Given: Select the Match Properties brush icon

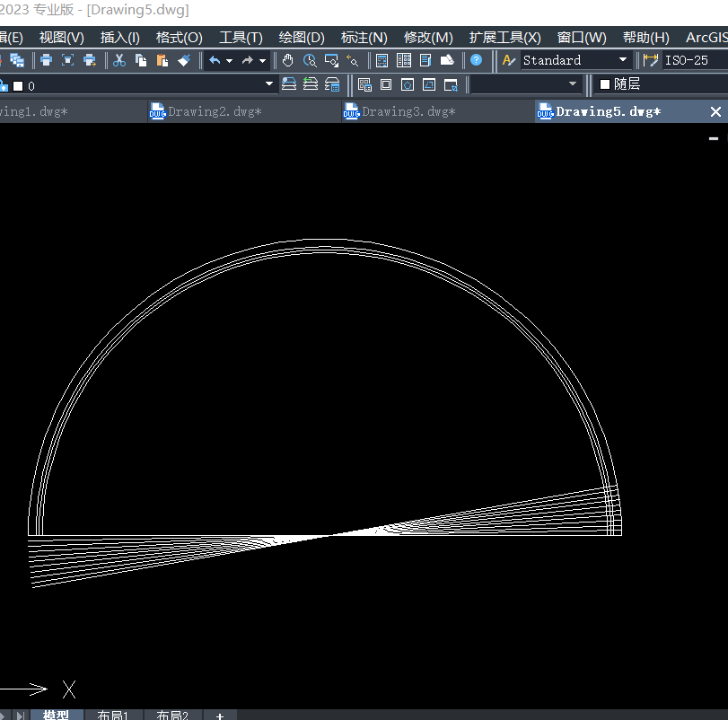Looking at the screenshot, I should [x=184, y=60].
